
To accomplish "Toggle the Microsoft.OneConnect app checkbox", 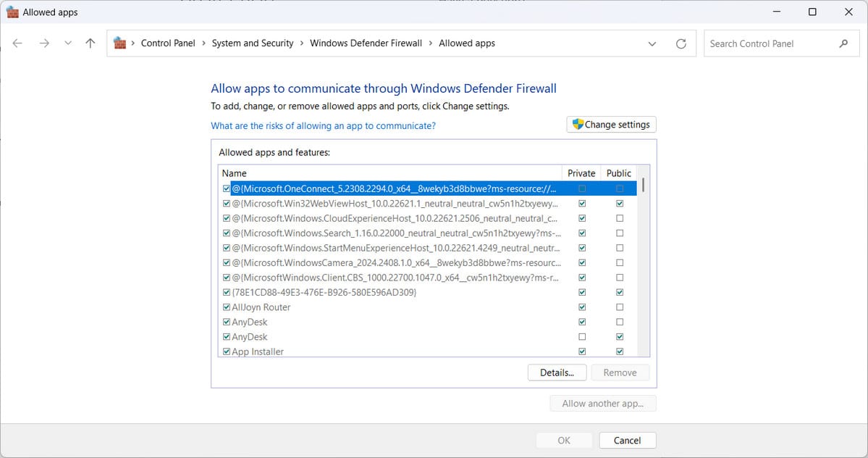I will pyautogui.click(x=227, y=189).
